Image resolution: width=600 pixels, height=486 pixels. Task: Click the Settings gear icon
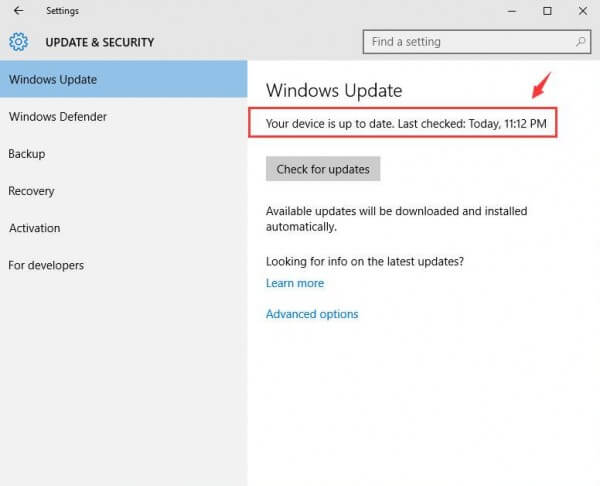coord(18,42)
